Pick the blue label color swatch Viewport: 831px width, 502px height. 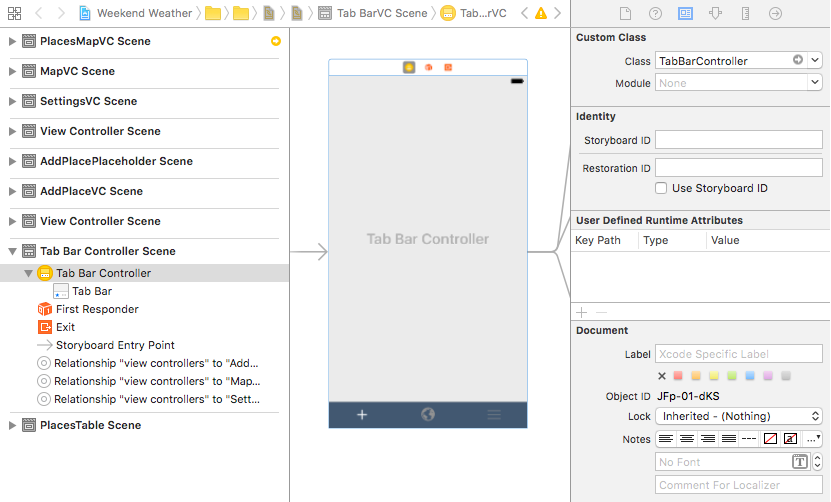[x=751, y=376]
